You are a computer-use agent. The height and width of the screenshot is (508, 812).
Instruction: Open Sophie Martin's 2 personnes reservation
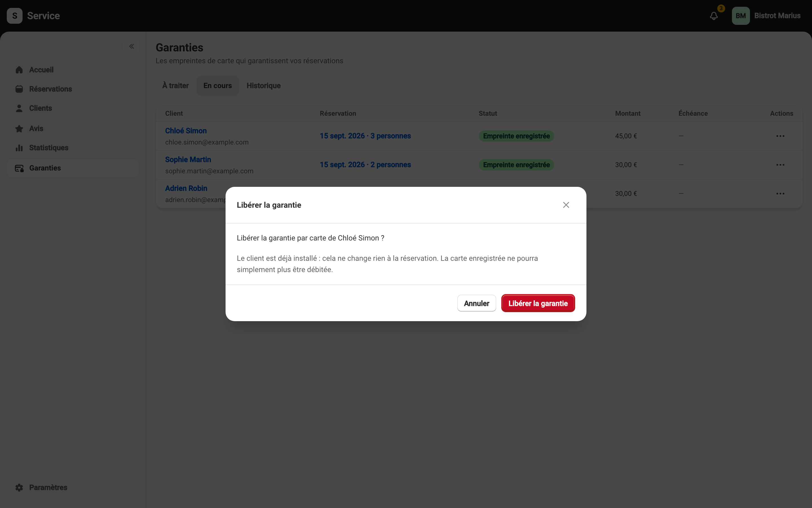(x=365, y=165)
